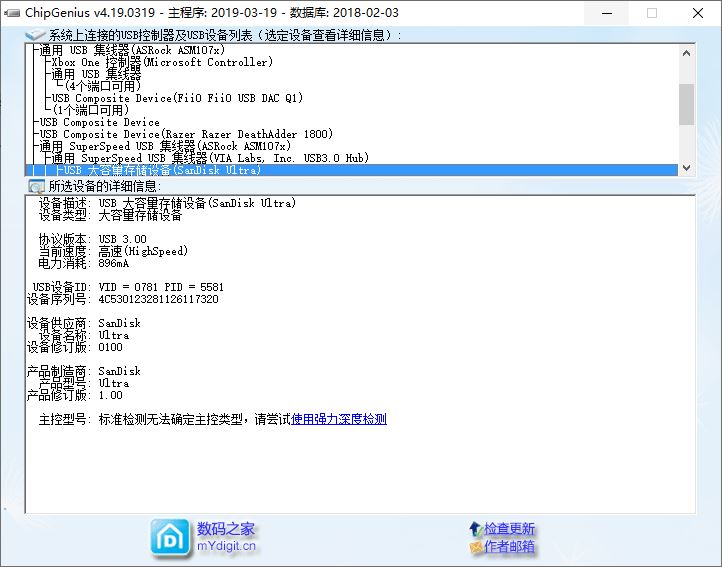The width and height of the screenshot is (722, 567).
Task: Click the envelope icon beside 作者邮箱
Action: pos(475,547)
